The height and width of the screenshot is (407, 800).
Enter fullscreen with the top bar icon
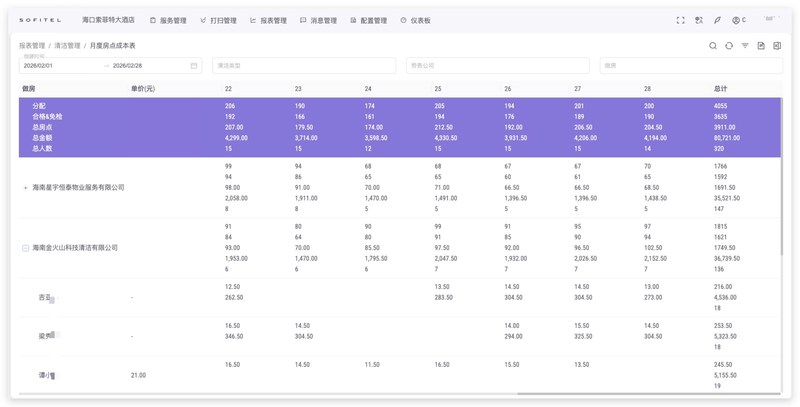[x=681, y=20]
